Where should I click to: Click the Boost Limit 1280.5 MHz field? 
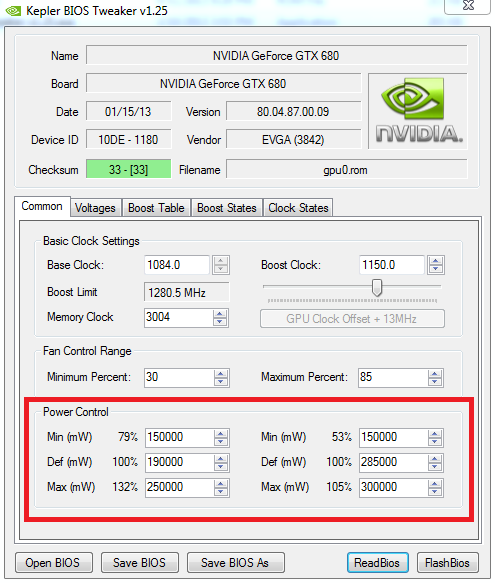187,292
